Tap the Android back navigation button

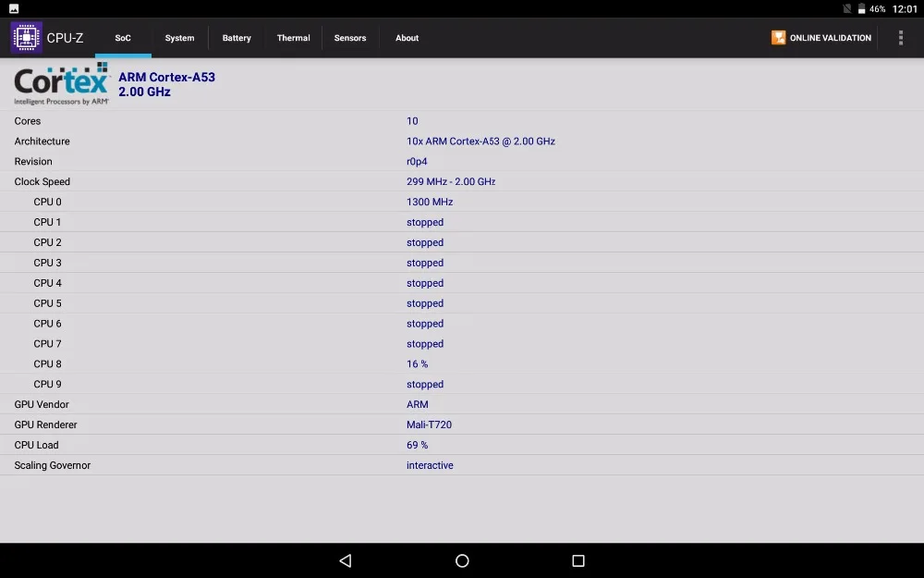346,560
